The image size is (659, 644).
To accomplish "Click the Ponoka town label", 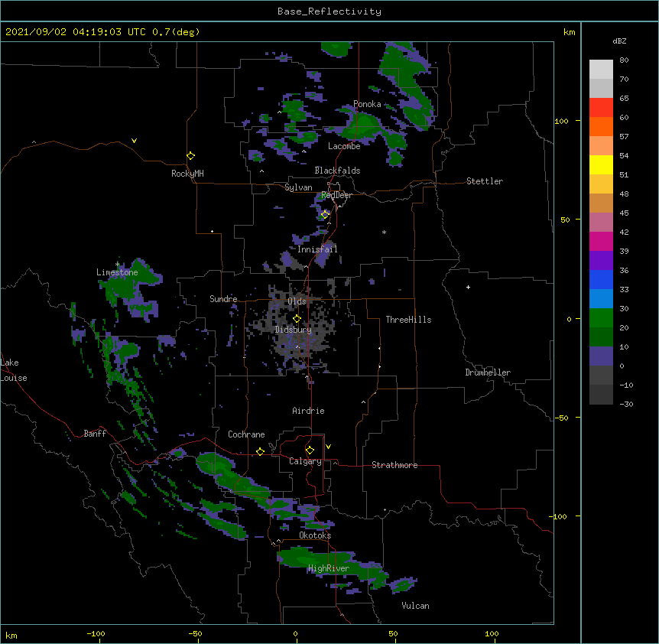I will click(x=367, y=104).
